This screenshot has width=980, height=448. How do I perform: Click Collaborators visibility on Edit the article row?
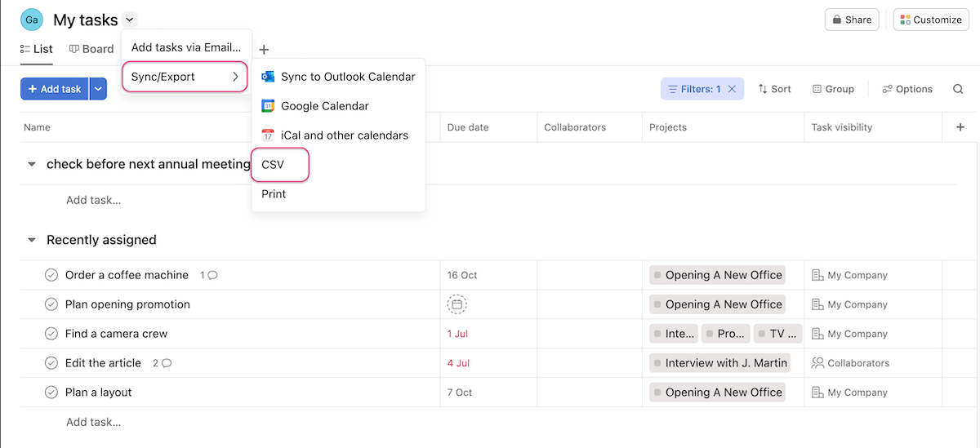[850, 363]
